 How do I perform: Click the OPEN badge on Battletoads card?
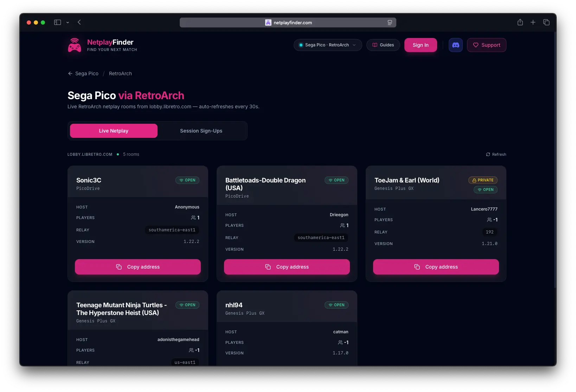337,180
